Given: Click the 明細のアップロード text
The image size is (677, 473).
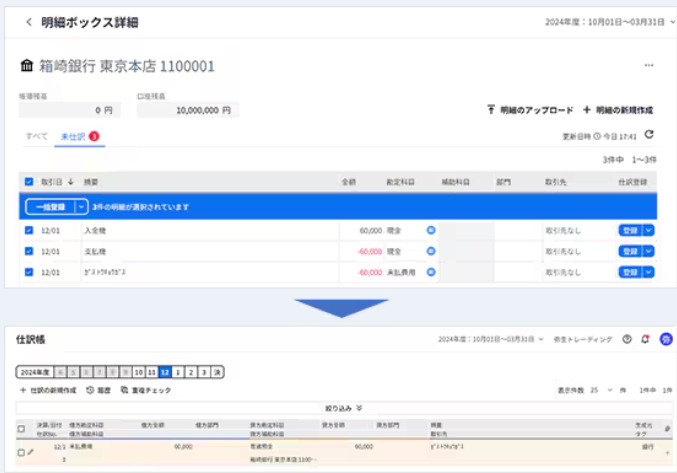Looking at the screenshot, I should [x=537, y=110].
